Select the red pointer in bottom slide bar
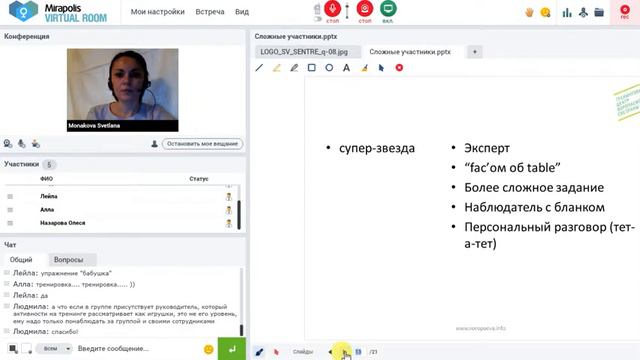 (276, 352)
